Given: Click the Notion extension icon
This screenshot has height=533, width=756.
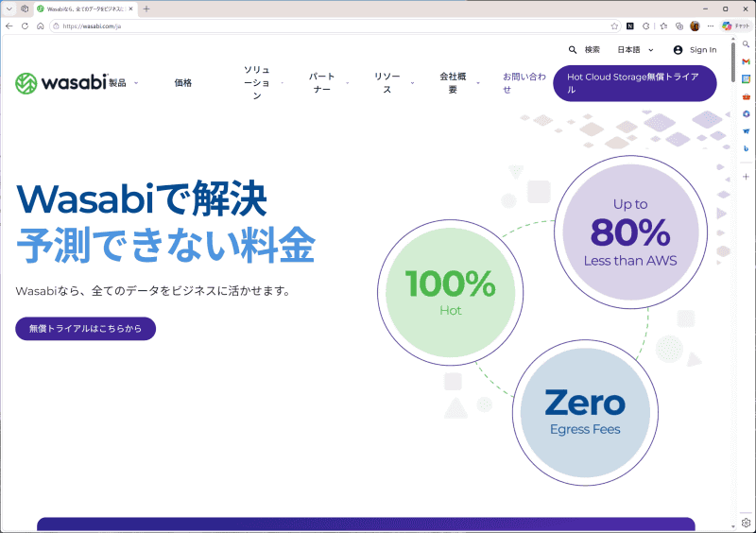Looking at the screenshot, I should (x=629, y=26).
